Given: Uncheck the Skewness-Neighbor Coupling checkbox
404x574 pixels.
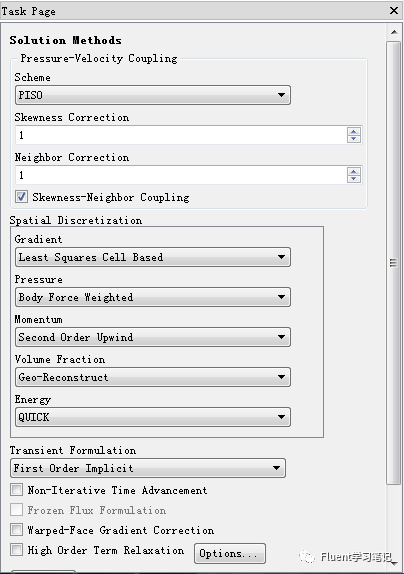Looking at the screenshot, I should click(21, 197).
